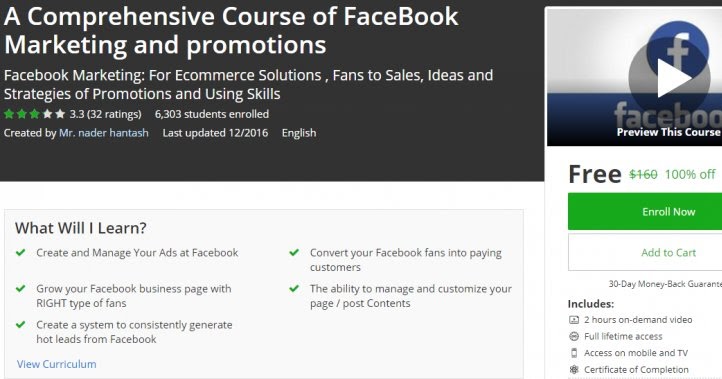Click checkmark beside Create a system to generate leads
This screenshot has width=722, height=379.
pyautogui.click(x=20, y=325)
